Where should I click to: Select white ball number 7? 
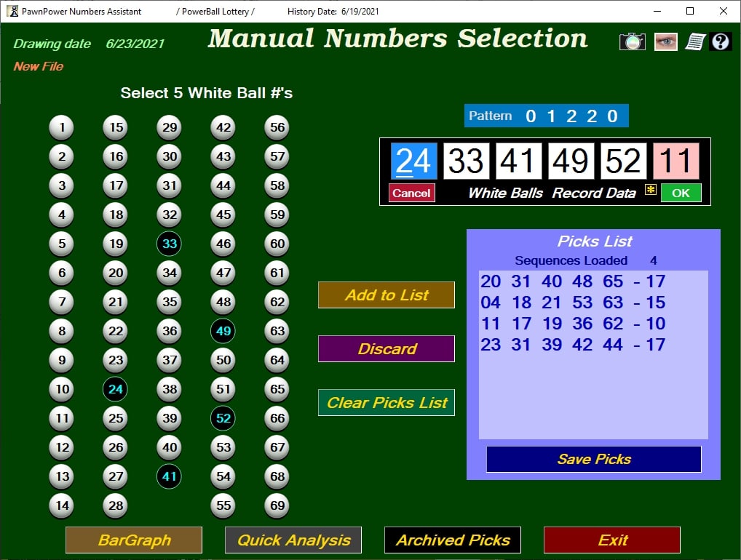[x=61, y=302]
